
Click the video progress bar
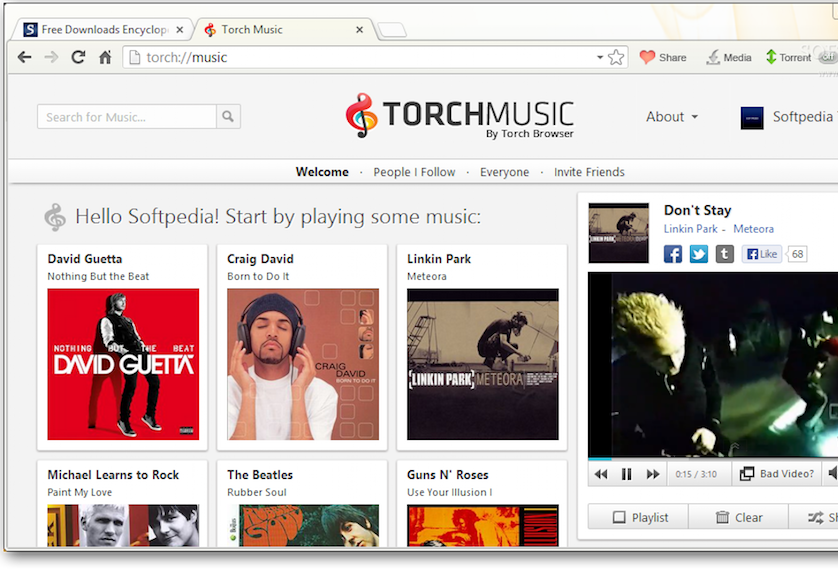point(713,458)
